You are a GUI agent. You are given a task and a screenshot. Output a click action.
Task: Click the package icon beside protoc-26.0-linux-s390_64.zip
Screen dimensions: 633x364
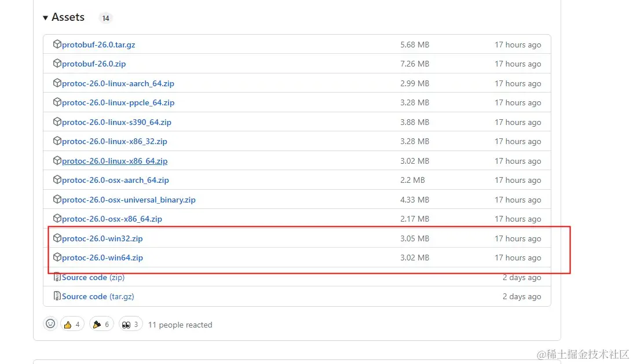click(57, 122)
